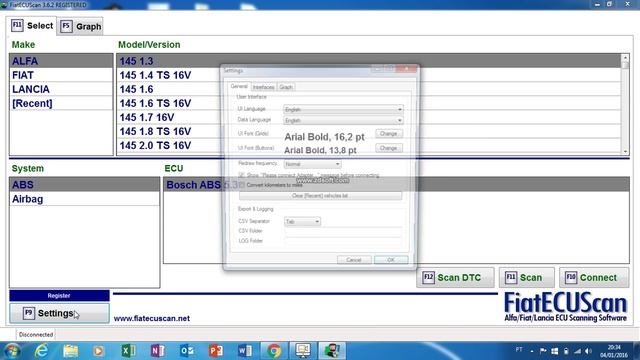Screen dimensions: 640x360
Task: Open the General tab in Settings dialog
Action: [x=239, y=86]
